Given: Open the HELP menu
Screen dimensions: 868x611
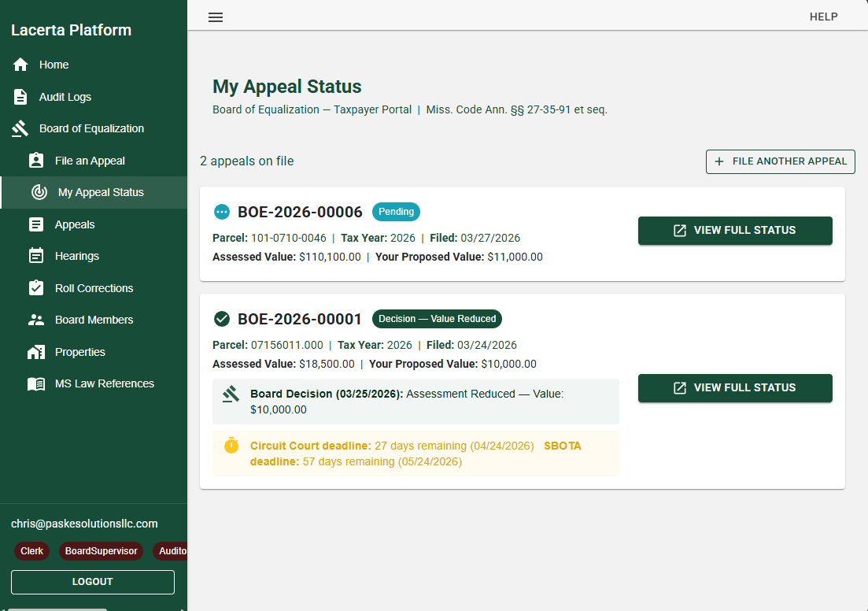Looking at the screenshot, I should (823, 17).
